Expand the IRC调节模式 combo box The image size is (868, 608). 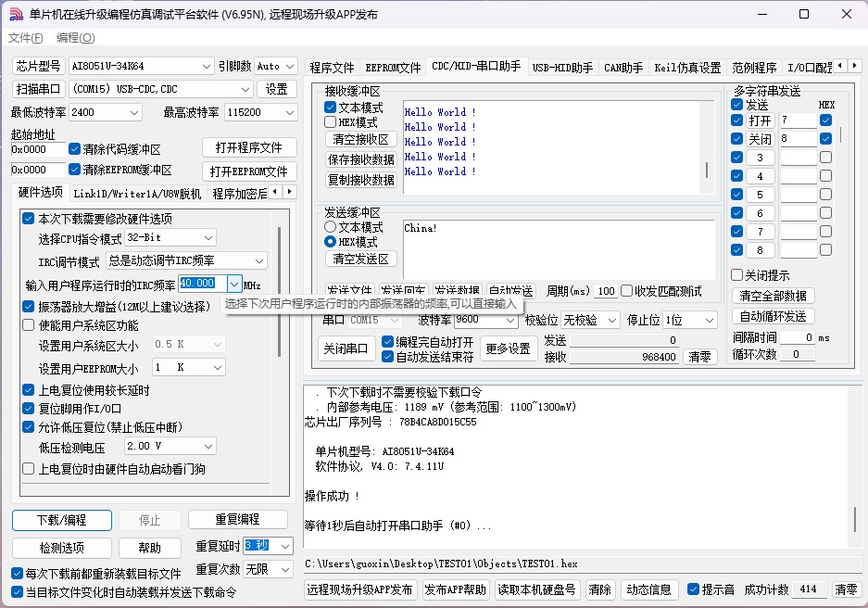259,261
